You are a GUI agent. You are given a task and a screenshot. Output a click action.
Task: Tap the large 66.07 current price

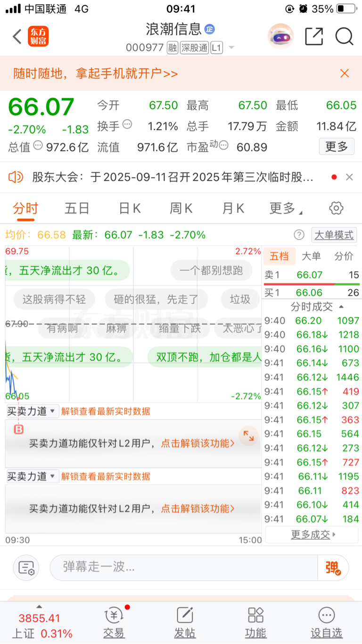[41, 107]
